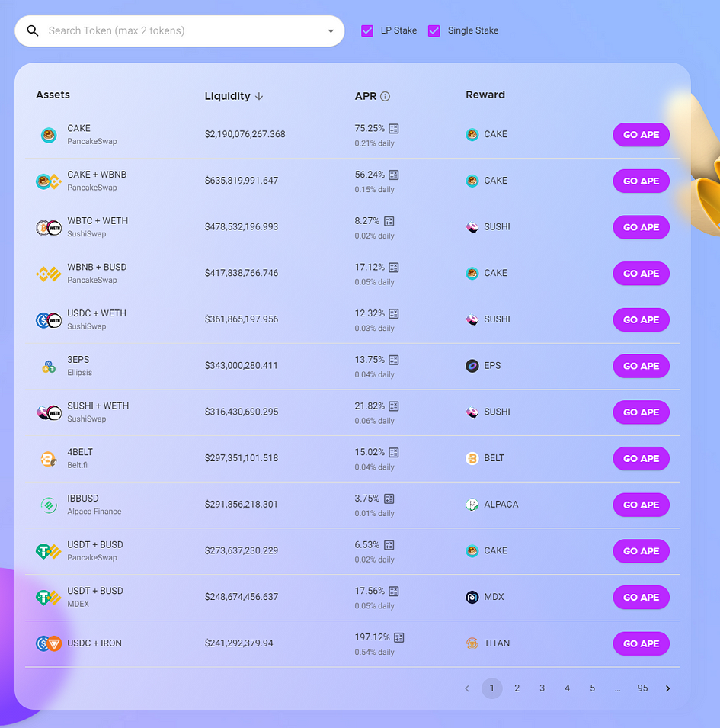The image size is (720, 728).
Task: Click the pagination ellipsis
Action: coord(617,689)
